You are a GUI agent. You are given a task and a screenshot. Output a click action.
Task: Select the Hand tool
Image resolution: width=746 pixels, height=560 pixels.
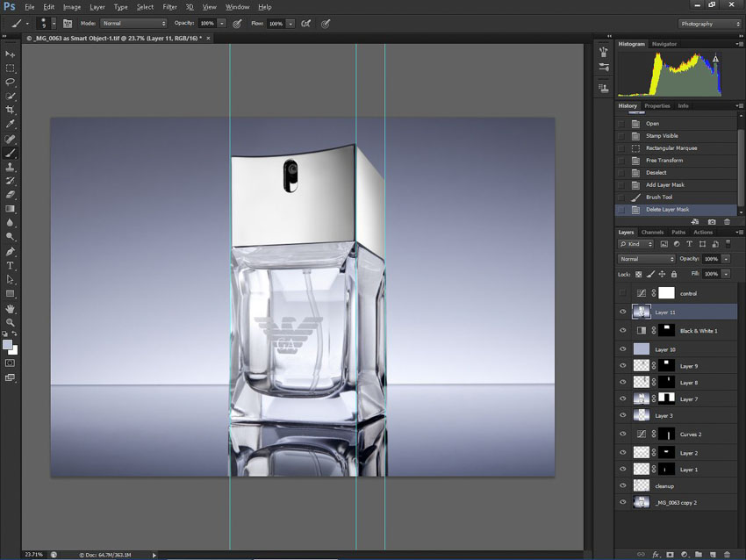[10, 309]
